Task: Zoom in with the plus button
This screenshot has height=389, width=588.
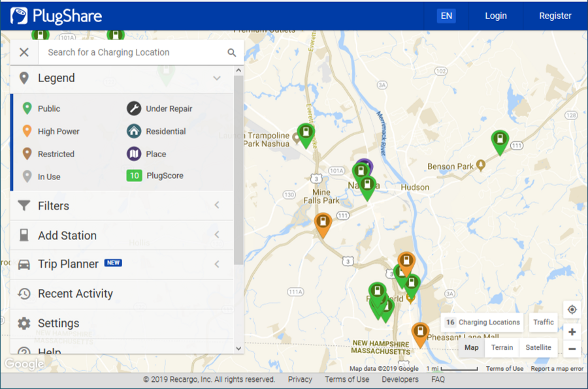Action: (x=572, y=332)
